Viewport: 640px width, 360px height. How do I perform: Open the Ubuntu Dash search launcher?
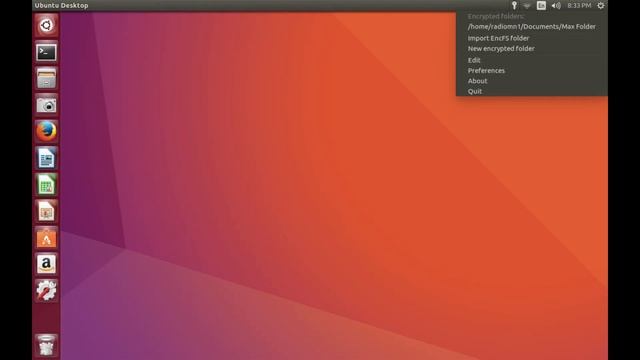(46, 25)
